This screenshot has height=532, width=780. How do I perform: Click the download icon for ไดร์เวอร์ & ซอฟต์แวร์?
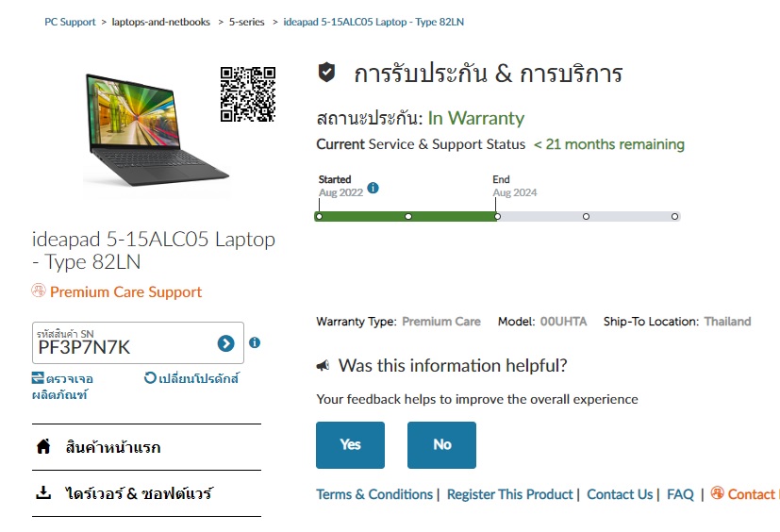[x=43, y=492]
